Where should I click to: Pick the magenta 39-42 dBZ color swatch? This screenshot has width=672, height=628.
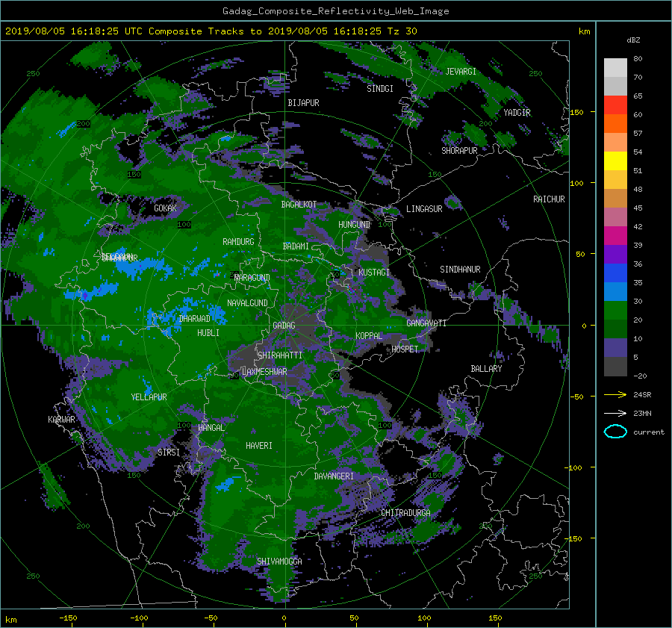[x=615, y=236]
